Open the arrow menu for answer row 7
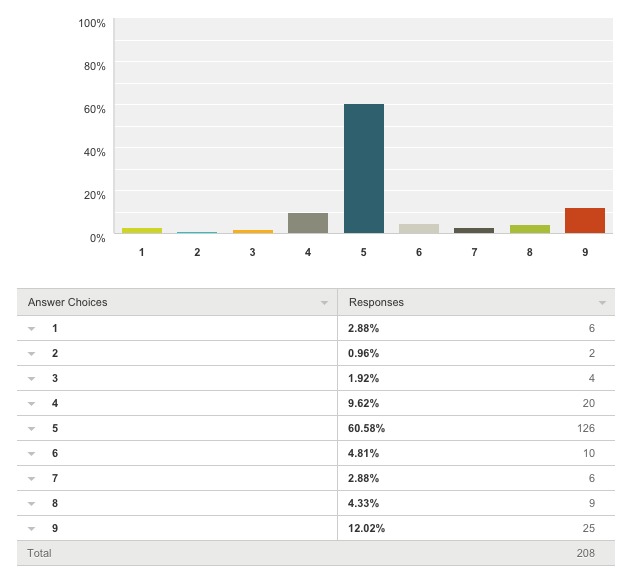 [31, 479]
